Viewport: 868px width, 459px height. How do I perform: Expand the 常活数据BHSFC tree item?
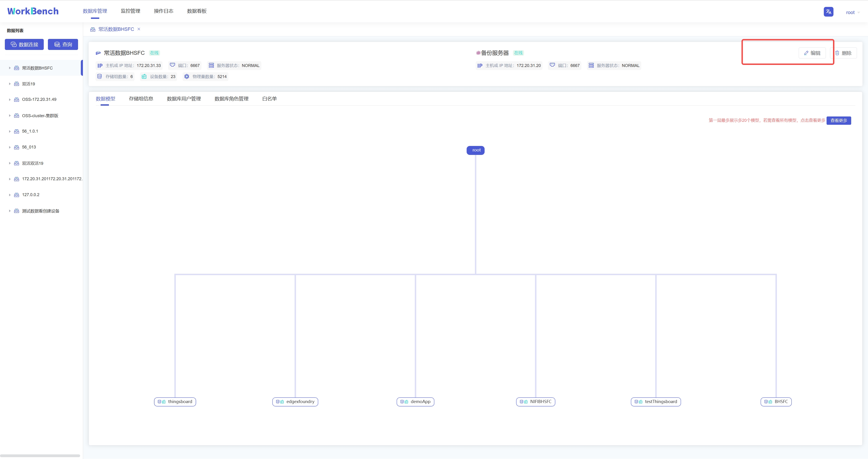pyautogui.click(x=10, y=68)
